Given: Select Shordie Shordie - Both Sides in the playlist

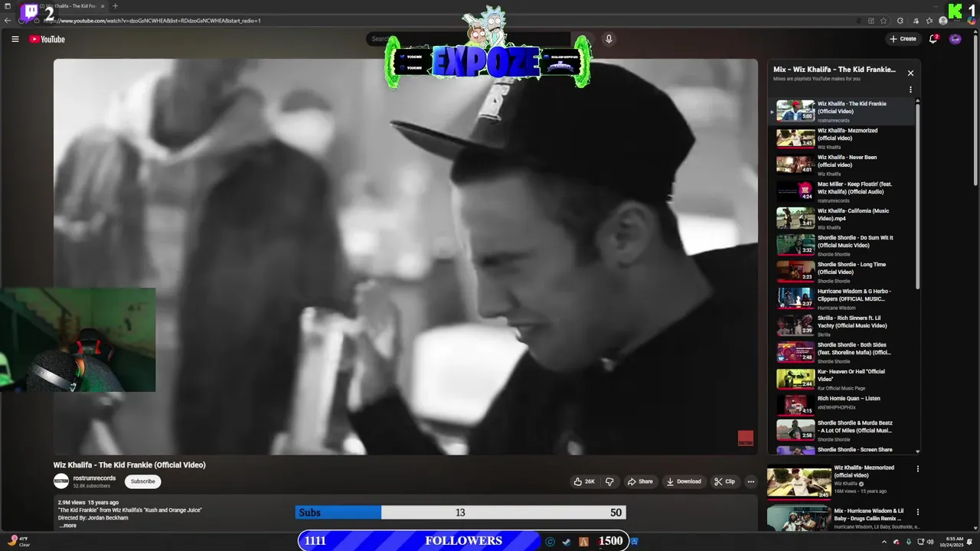Looking at the screenshot, I should [842, 352].
